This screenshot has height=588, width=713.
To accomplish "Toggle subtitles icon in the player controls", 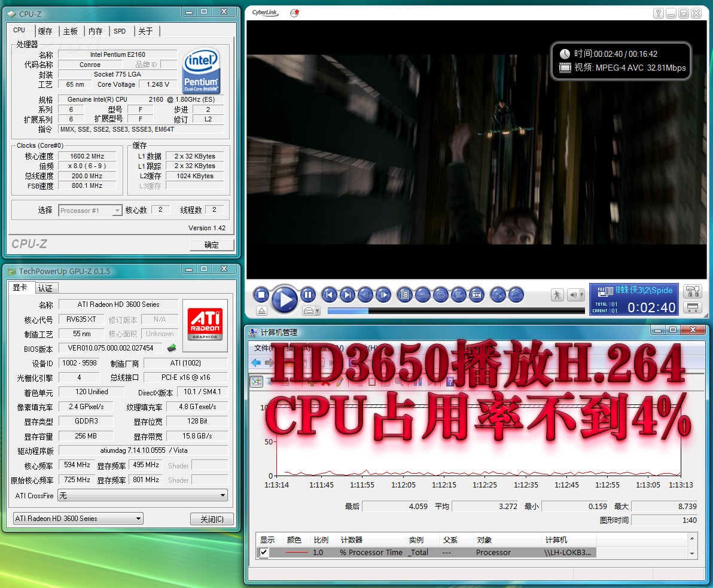I will click(423, 295).
